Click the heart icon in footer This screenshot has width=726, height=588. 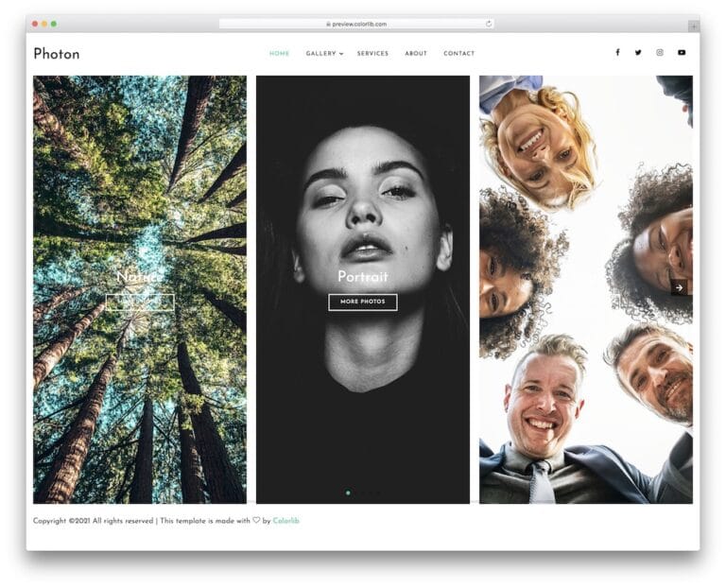pos(256,520)
